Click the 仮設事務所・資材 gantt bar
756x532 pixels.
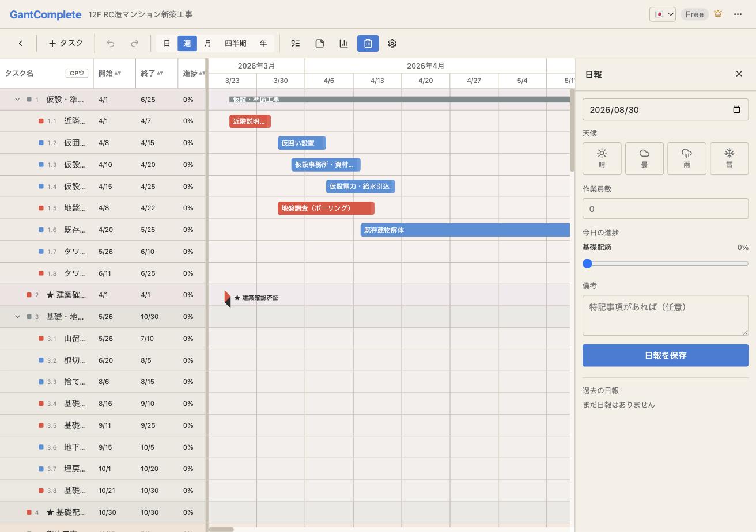[326, 165]
